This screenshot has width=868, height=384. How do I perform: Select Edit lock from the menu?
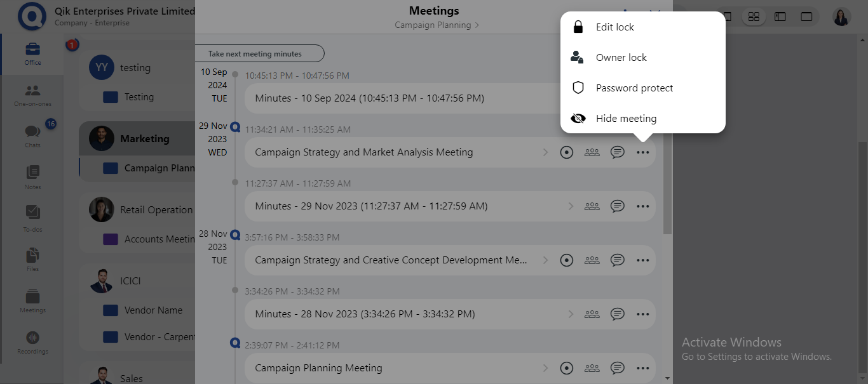[x=614, y=27]
